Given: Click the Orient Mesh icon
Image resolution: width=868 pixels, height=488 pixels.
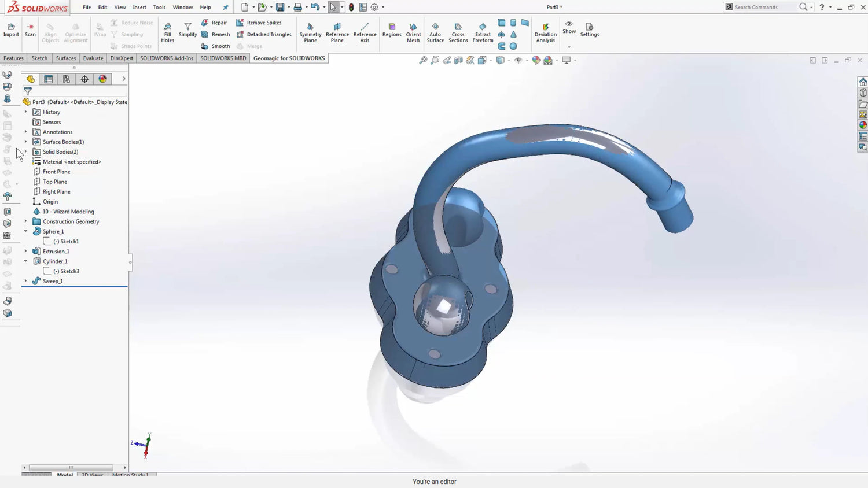Looking at the screenshot, I should coord(413,32).
